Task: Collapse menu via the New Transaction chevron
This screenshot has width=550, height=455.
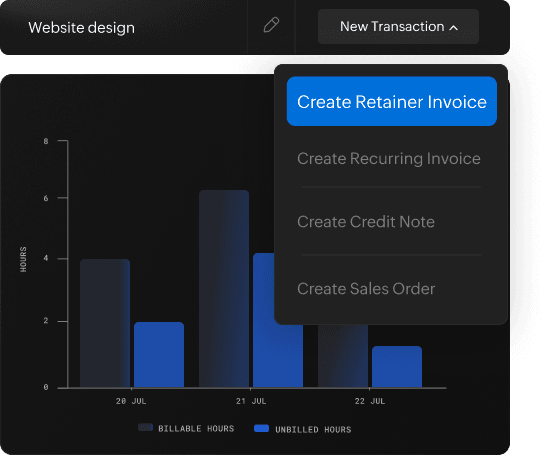Action: (x=454, y=27)
